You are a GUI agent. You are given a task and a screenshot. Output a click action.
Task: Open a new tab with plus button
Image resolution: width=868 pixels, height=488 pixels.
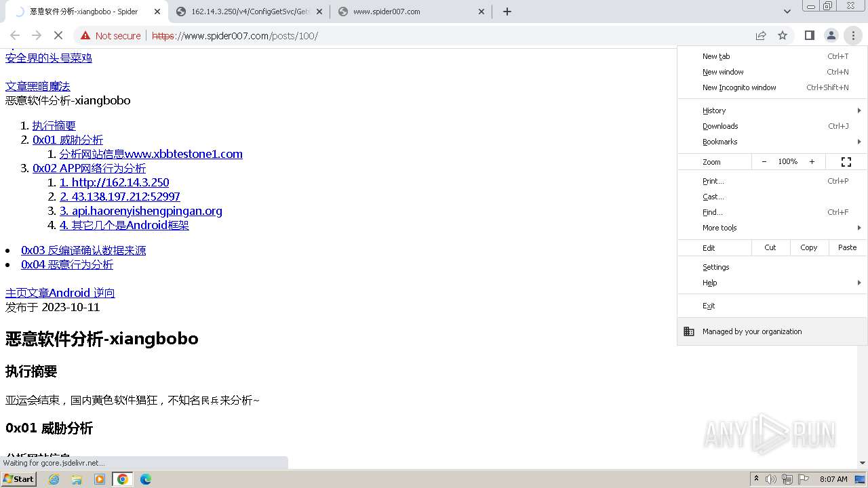507,12
